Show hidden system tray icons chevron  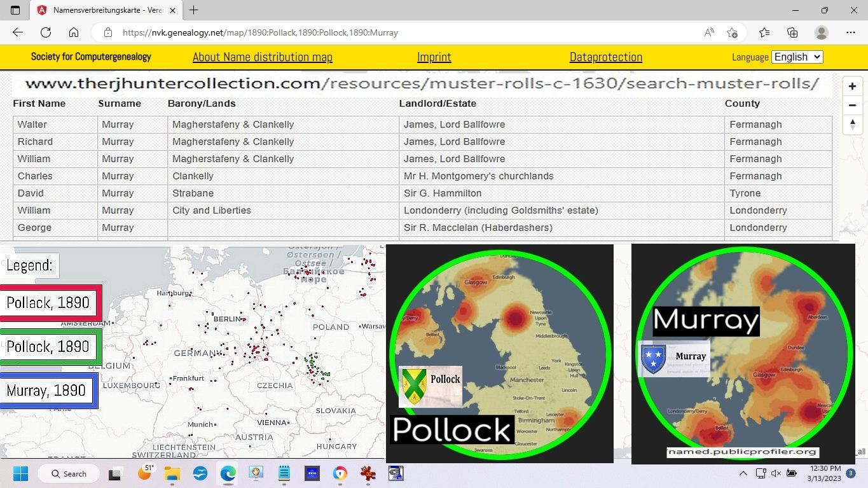pyautogui.click(x=743, y=473)
